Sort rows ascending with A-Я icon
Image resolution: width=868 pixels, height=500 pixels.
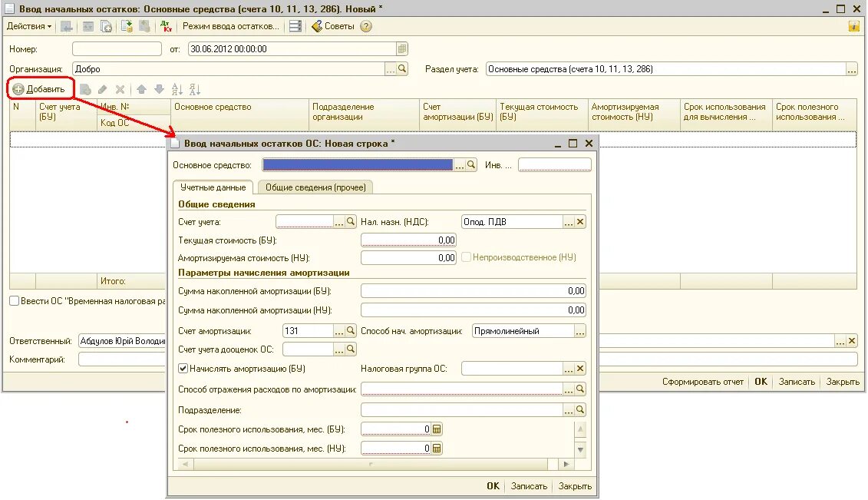(177, 89)
